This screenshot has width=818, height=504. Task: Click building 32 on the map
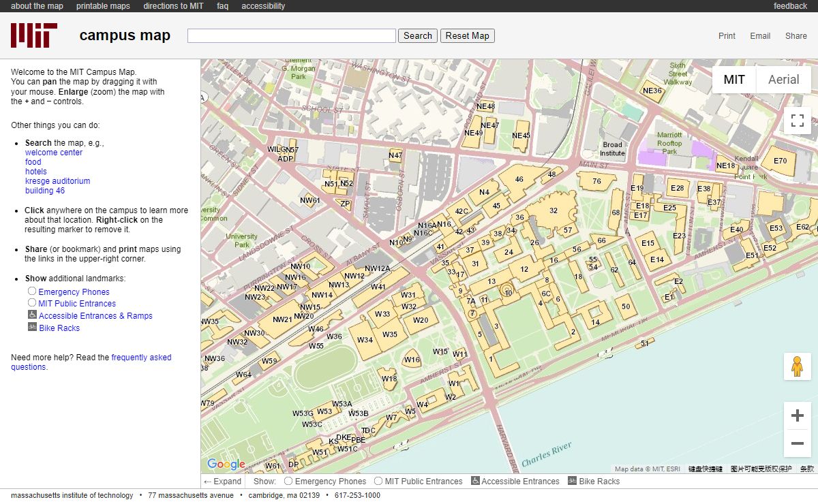point(553,211)
